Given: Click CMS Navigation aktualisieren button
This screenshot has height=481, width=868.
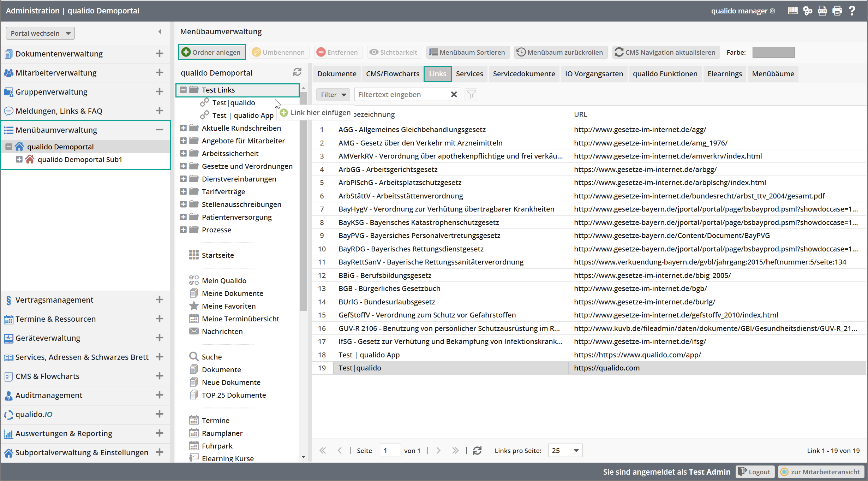Looking at the screenshot, I should [665, 52].
